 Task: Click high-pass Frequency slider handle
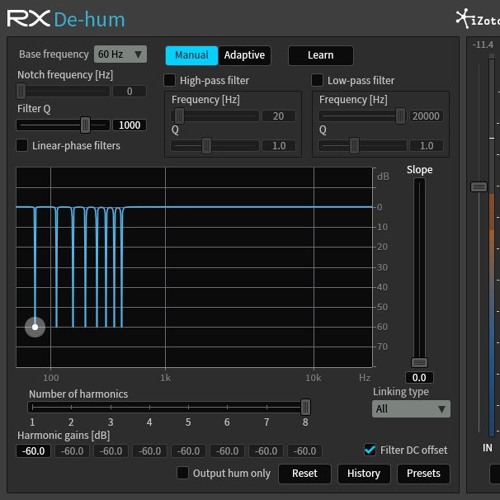click(179, 116)
